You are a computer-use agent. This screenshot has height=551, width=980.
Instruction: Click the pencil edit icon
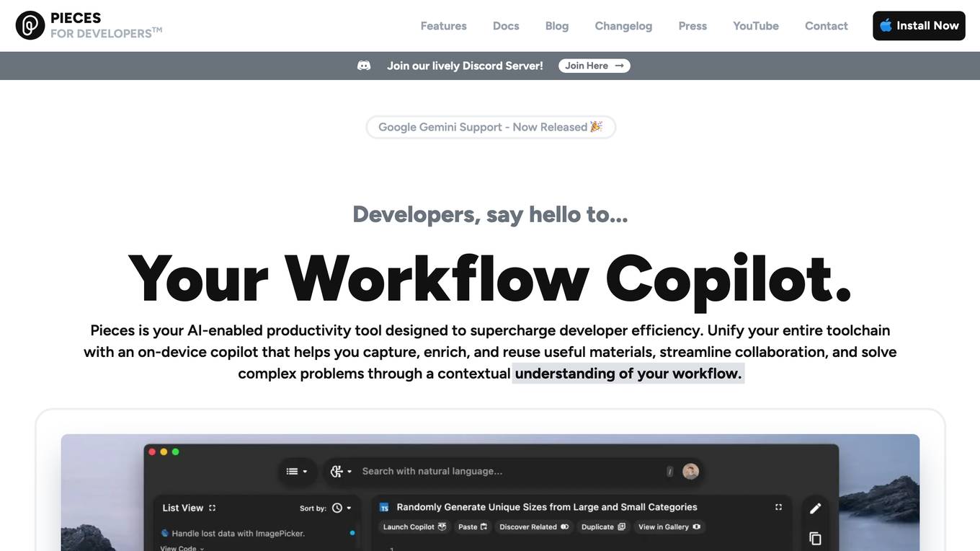[815, 508]
